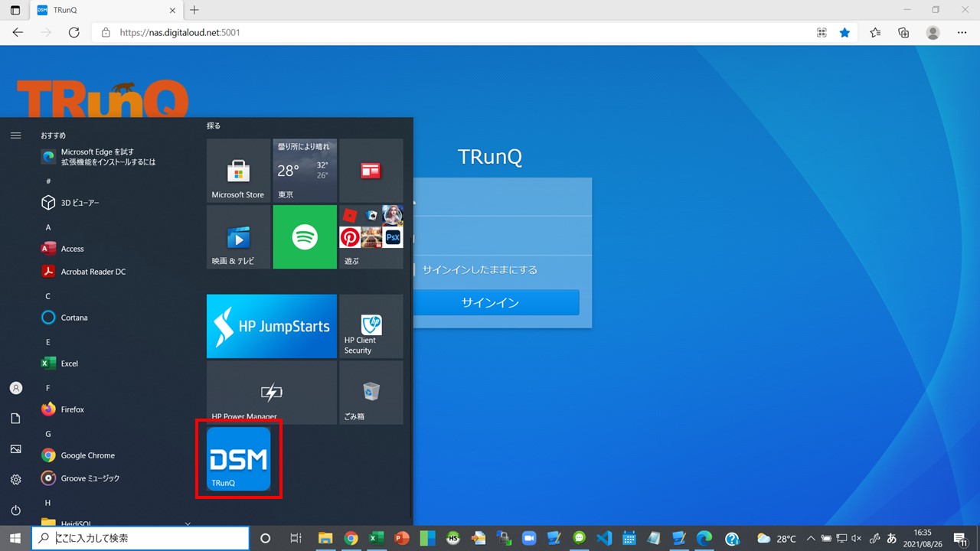Click the letter A group header
Viewport: 980px width, 551px height.
tap(48, 227)
